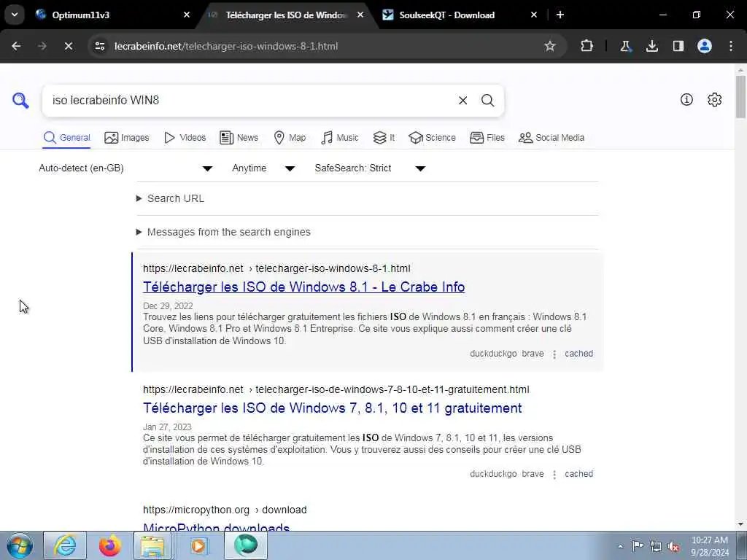The image size is (747, 560).
Task: Open the tab search dropdown
Action: [x=15, y=15]
